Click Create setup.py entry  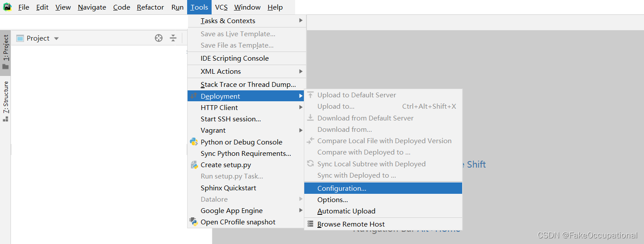(247, 165)
